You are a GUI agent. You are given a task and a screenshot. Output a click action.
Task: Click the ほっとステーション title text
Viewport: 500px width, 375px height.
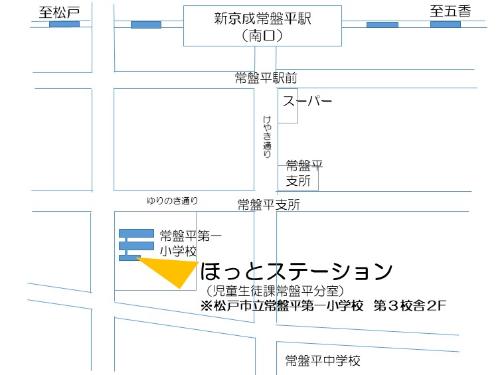point(296,271)
